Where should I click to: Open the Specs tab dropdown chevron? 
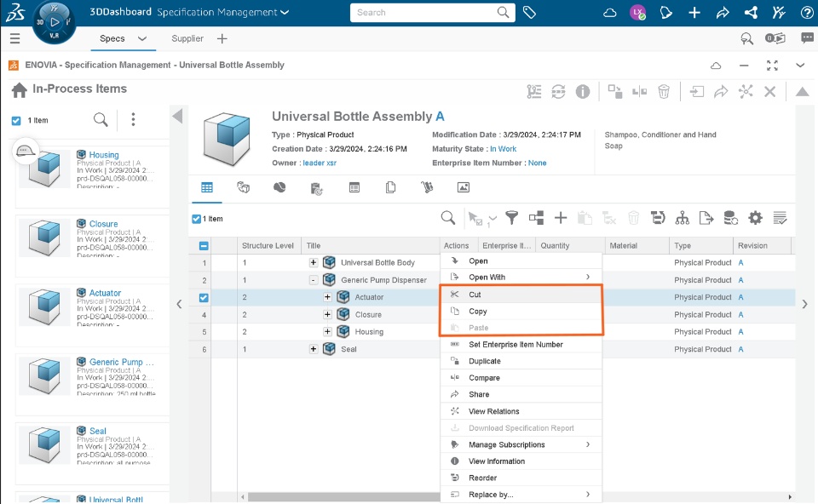(x=142, y=38)
